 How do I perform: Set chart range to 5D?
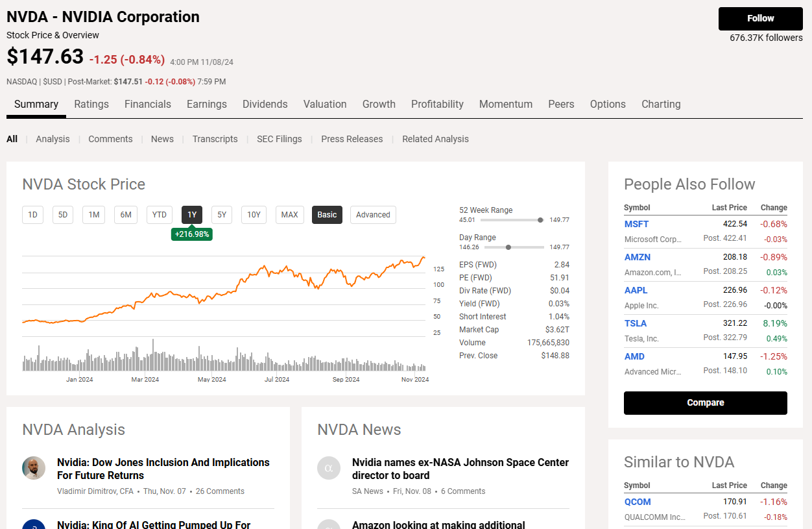coord(63,215)
